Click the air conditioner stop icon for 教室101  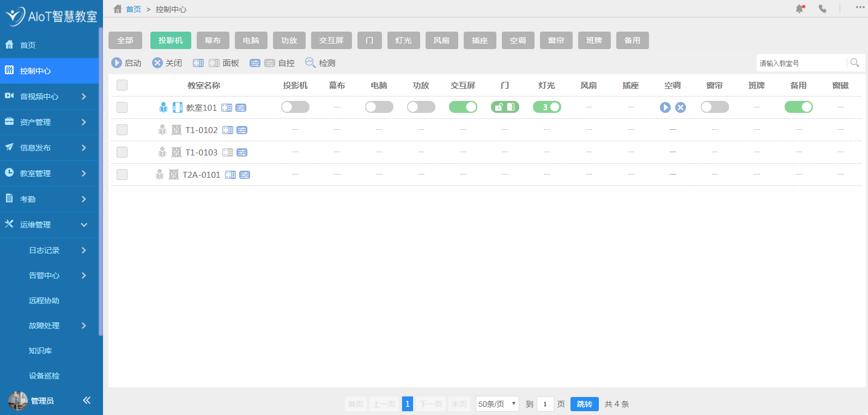[680, 107]
